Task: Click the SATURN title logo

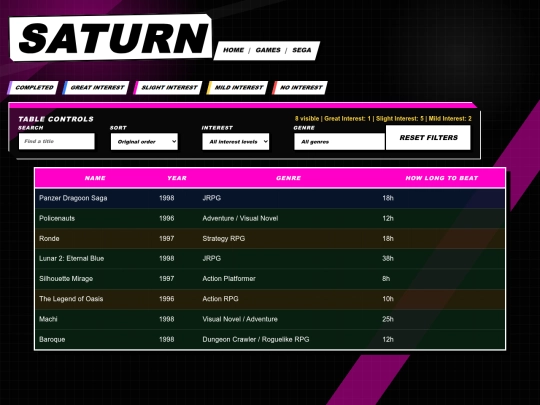Action: click(111, 38)
